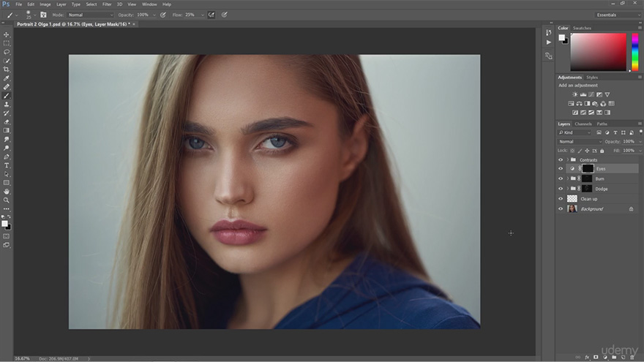The height and width of the screenshot is (362, 644).
Task: Add a Curves adjustment
Action: 591,94
